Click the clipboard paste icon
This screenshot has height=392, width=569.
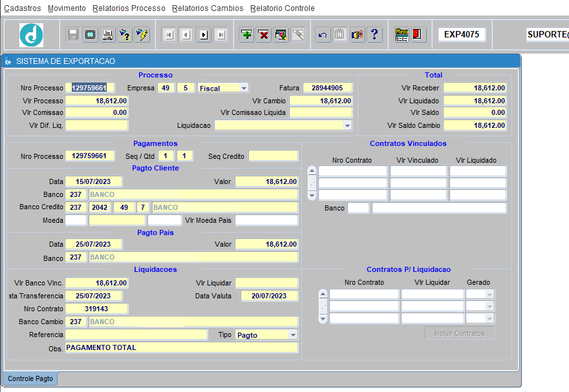click(x=340, y=35)
